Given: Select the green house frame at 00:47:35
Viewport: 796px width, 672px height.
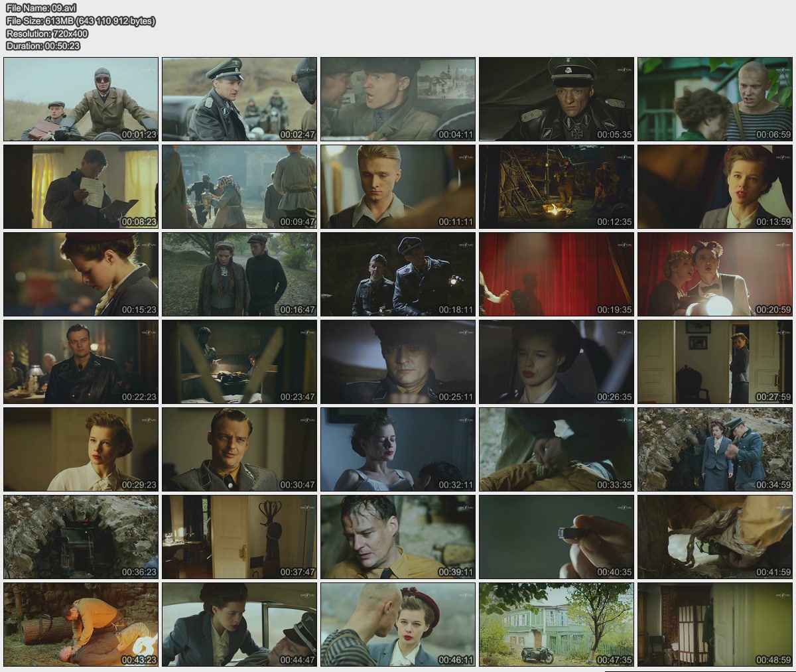Looking at the screenshot, I should (x=557, y=624).
